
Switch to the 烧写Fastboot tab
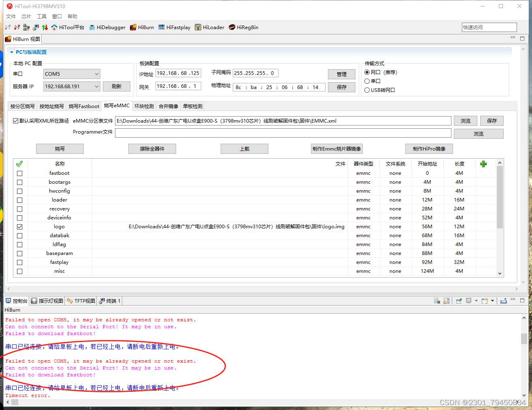pos(84,106)
